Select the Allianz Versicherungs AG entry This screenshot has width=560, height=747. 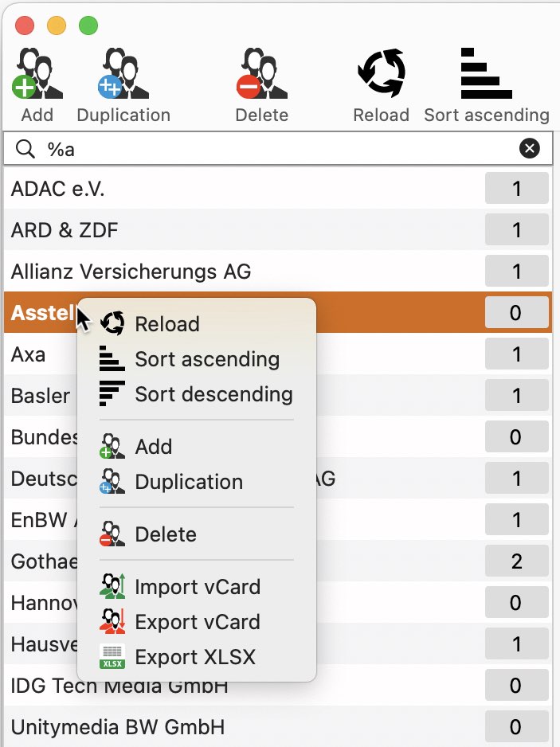(278, 272)
